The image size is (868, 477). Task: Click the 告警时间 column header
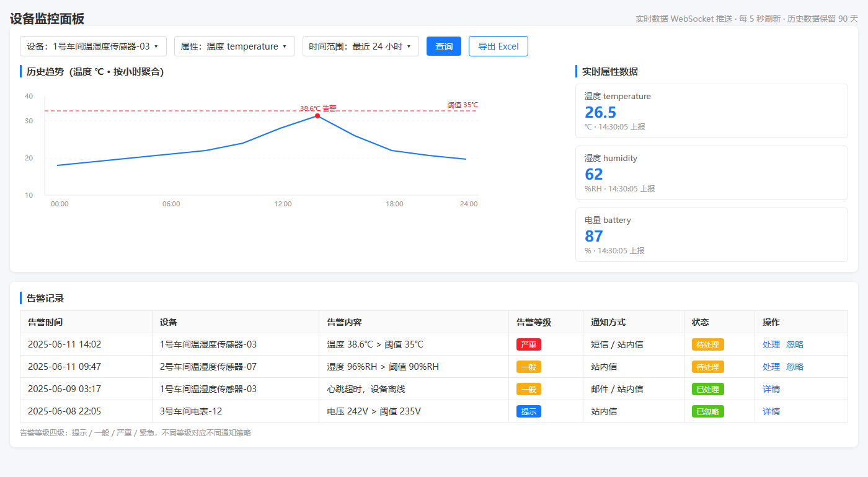86,322
